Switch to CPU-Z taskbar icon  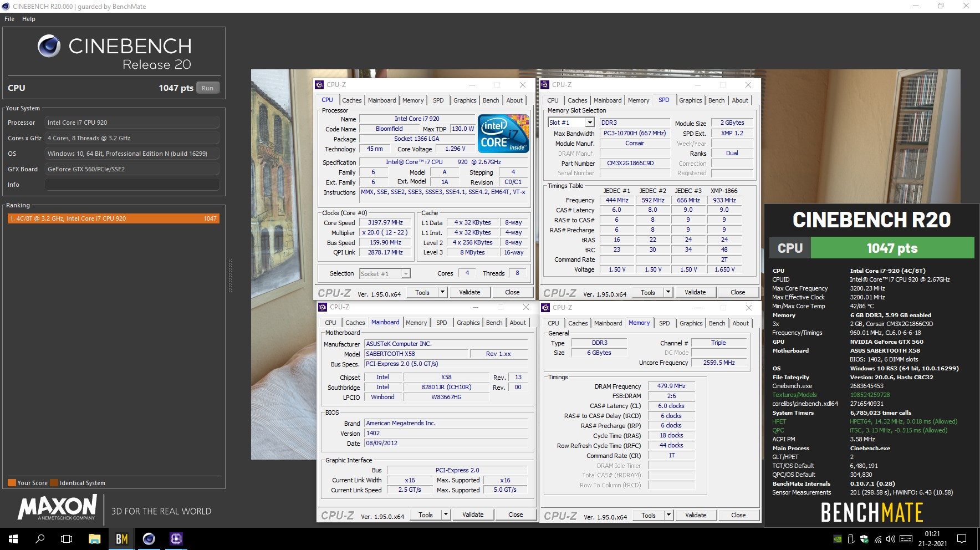click(x=176, y=539)
